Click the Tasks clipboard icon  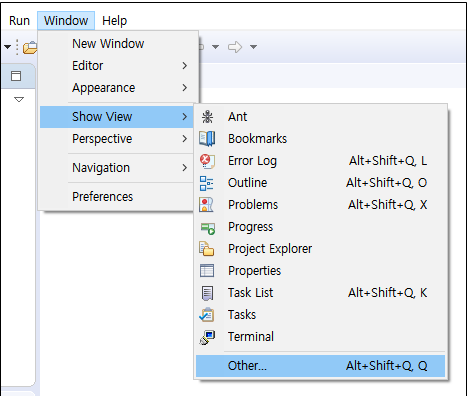point(207,315)
